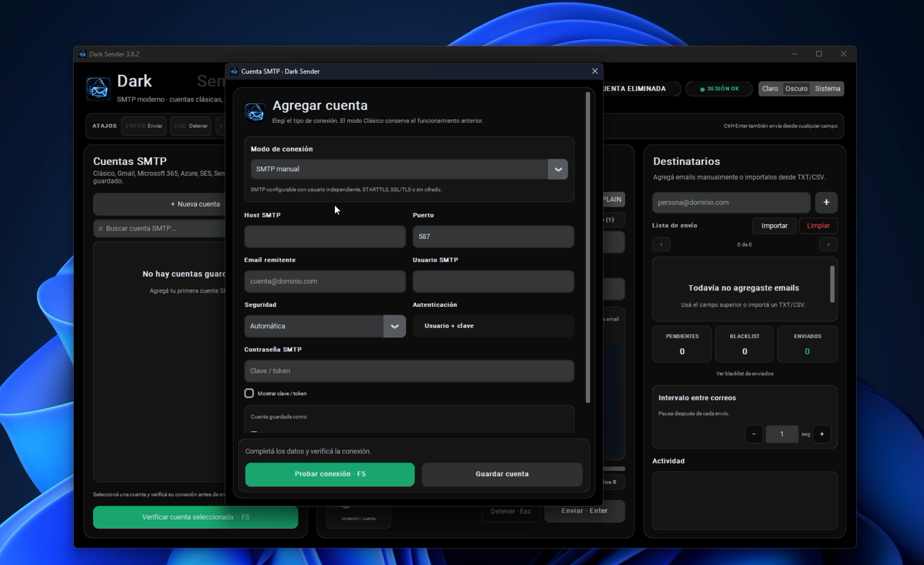Click the ESC Detener shortcut chip
The width and height of the screenshot is (924, 565).
tap(191, 126)
